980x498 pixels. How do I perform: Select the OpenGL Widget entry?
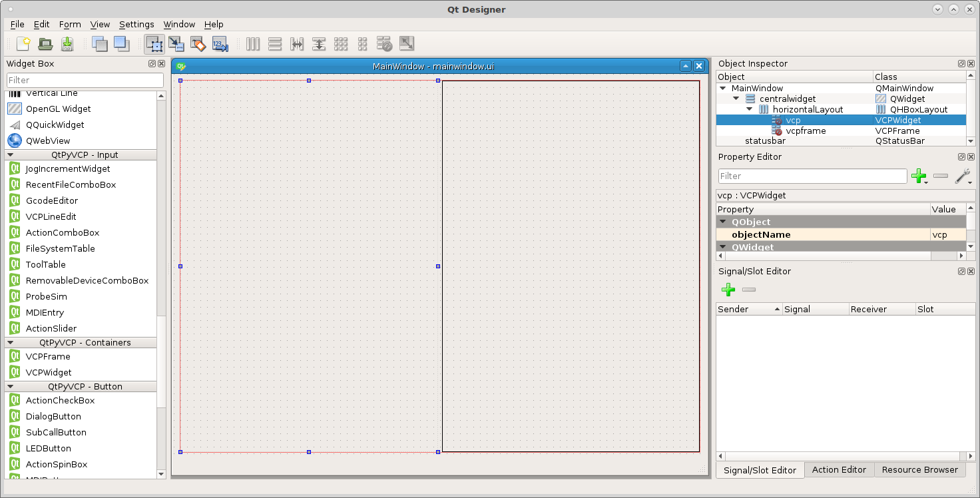coord(58,109)
